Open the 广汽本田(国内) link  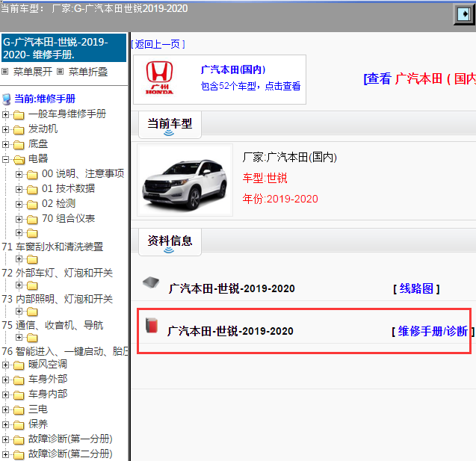[233, 69]
